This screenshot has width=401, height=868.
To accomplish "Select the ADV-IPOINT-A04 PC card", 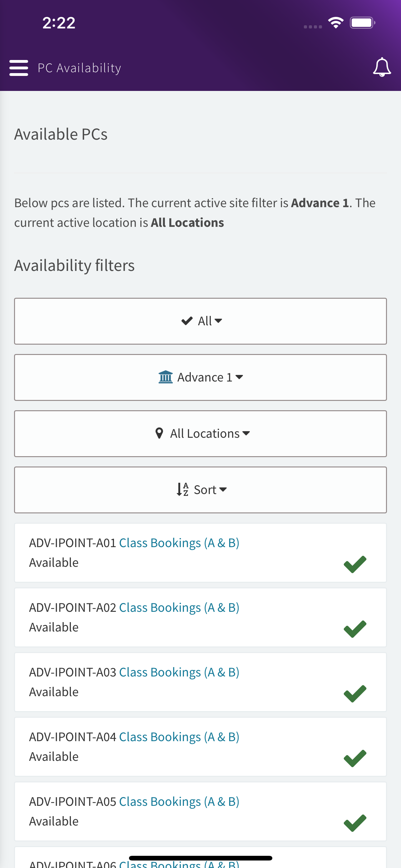I will (x=200, y=747).
